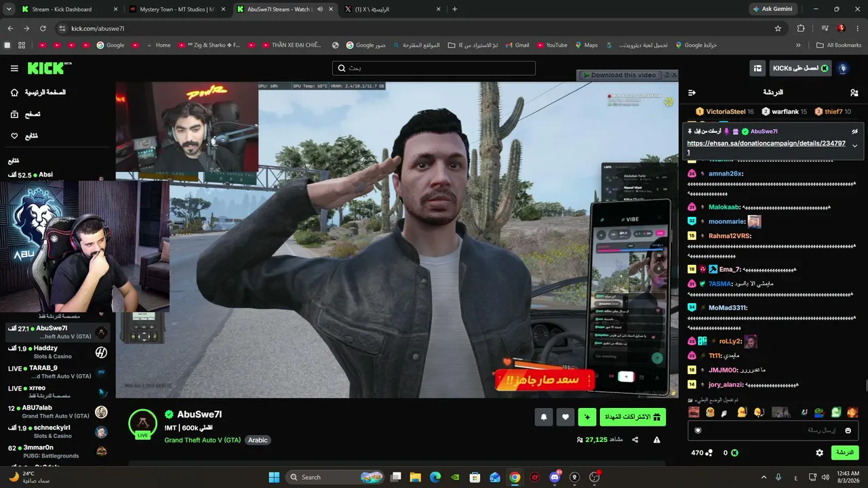Image resolution: width=868 pixels, height=488 pixels.
Task: Open the tab search dropdown arrow
Action: pyautogui.click(x=9, y=9)
